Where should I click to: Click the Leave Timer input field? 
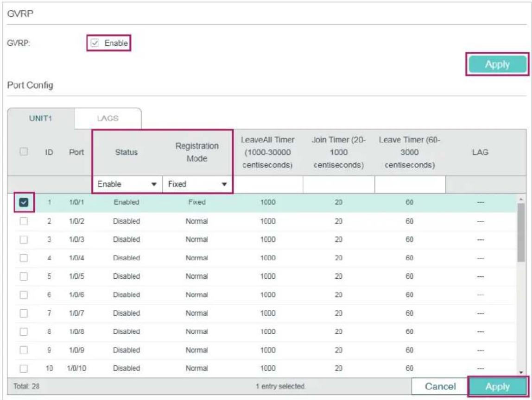point(410,184)
